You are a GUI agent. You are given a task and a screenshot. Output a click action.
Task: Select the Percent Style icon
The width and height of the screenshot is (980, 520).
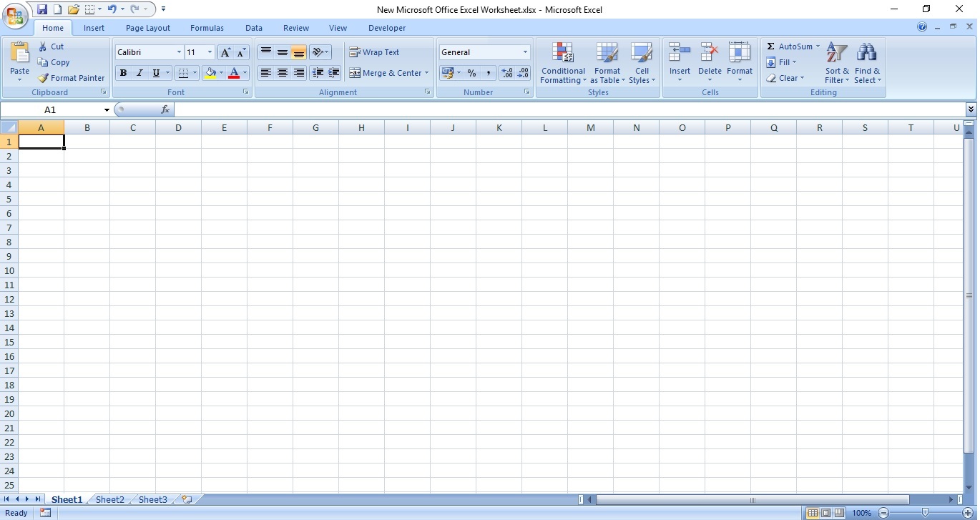click(471, 73)
